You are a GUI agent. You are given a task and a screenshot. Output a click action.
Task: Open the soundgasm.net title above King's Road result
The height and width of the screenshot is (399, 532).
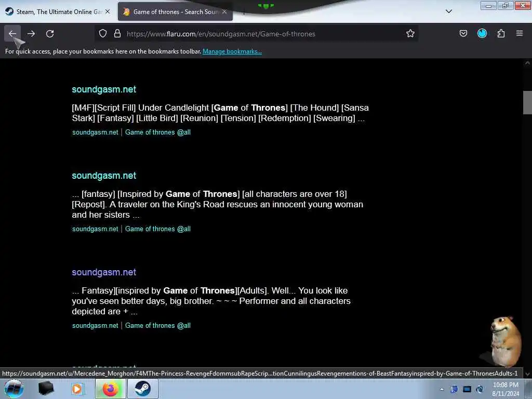104,176
